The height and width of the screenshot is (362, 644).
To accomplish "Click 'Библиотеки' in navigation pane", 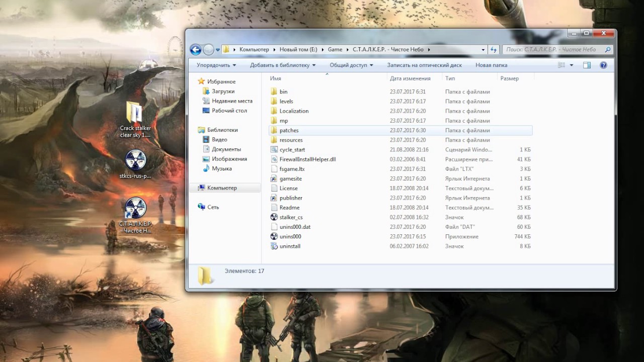I will (222, 130).
